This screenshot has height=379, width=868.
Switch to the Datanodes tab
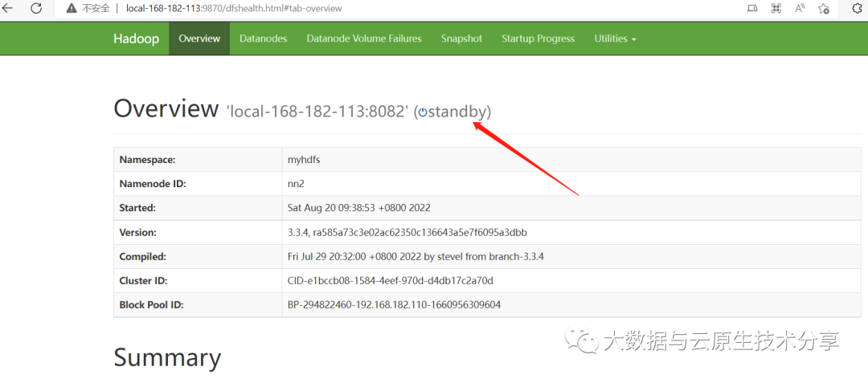click(264, 39)
